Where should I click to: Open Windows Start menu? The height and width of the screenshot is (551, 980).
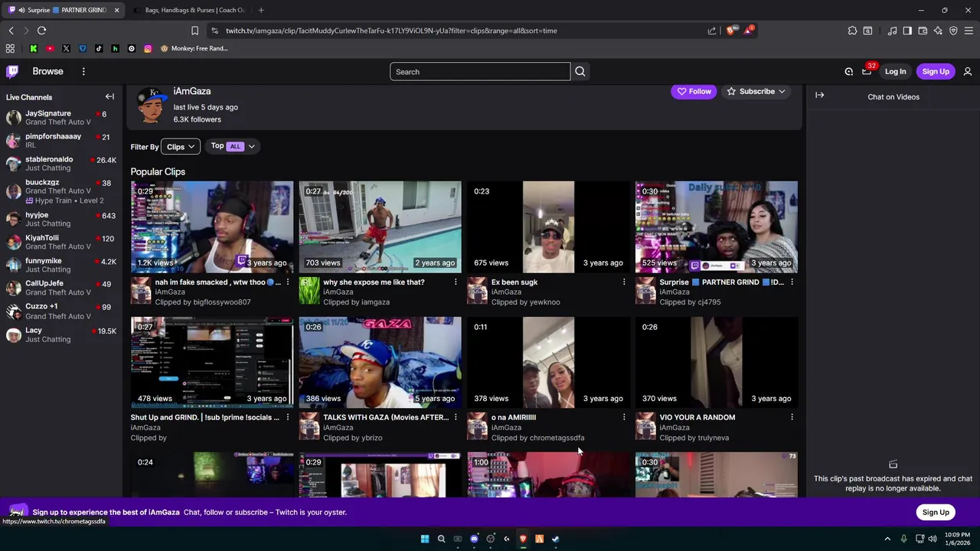424,539
